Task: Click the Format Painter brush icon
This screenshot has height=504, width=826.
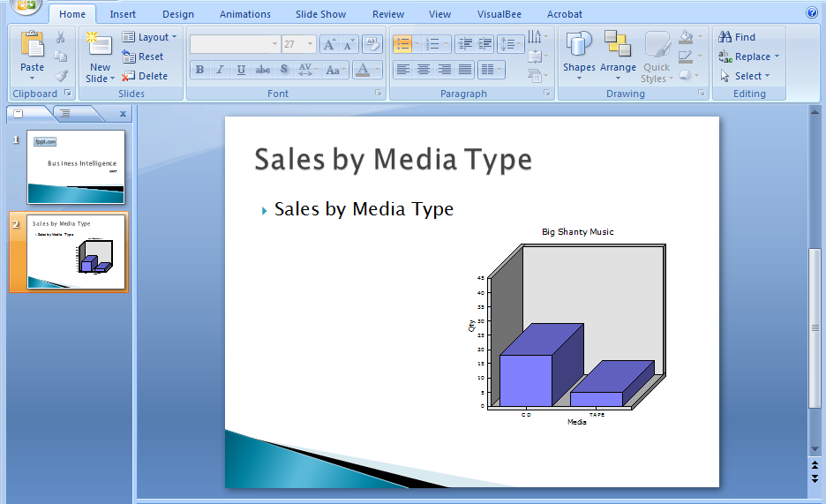Action: [61, 76]
